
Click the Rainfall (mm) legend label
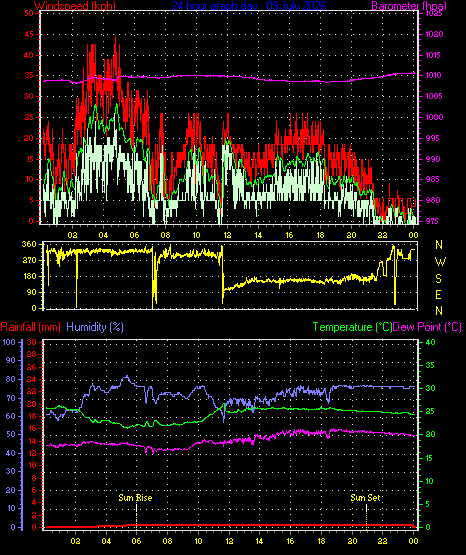click(30, 327)
